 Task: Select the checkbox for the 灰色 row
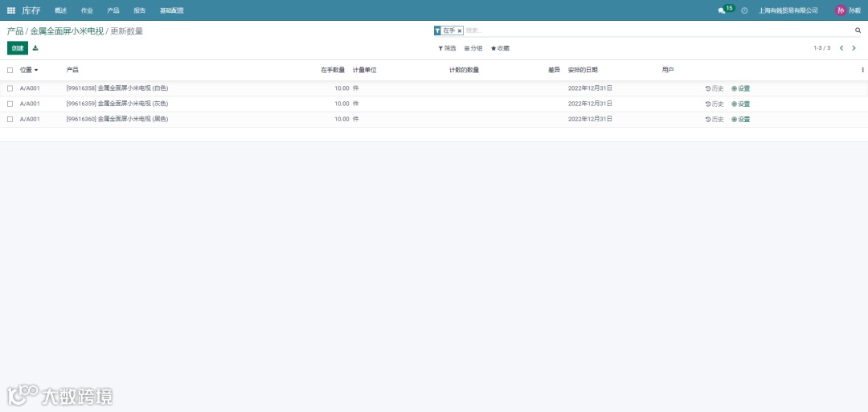click(10, 104)
